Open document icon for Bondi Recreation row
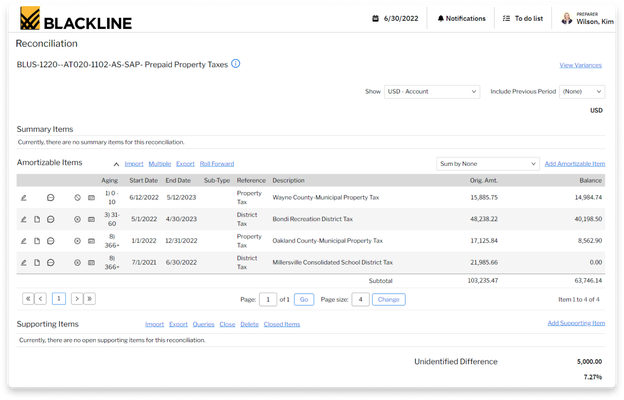 coord(37,218)
